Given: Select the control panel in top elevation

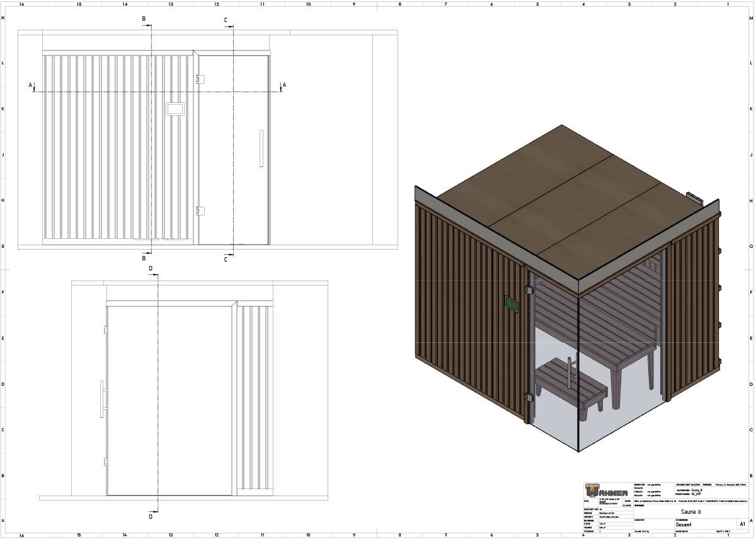Looking at the screenshot, I should [175, 109].
